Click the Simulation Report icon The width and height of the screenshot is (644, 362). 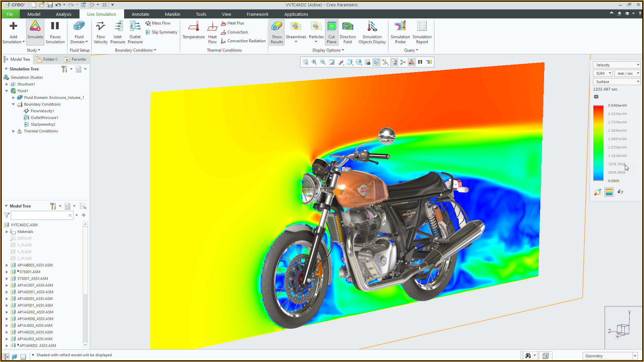[422, 32]
